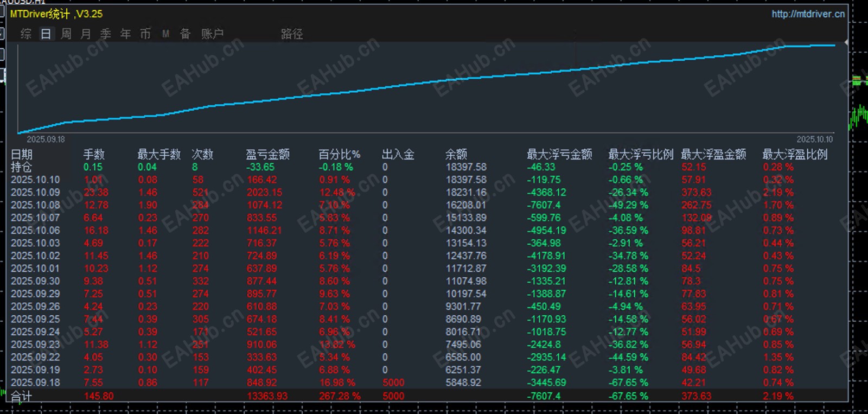Show the 季 quarterly statistics tab
The image size is (868, 414).
pos(106,34)
